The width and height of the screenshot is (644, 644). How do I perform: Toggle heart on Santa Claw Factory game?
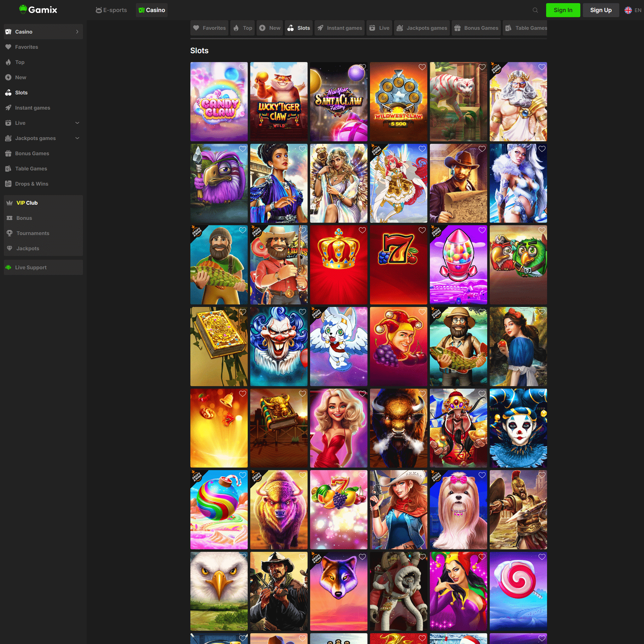coord(362,67)
